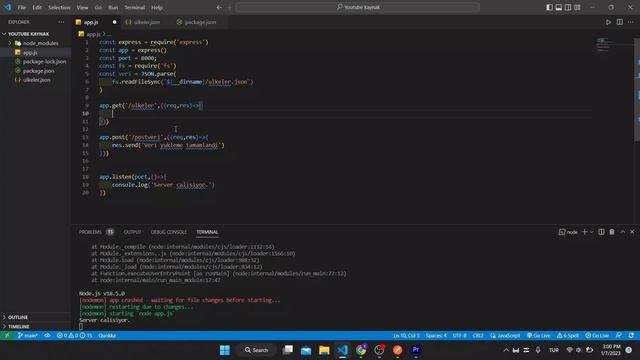Toggle the secondary sidebar layout icon
Viewport: 640px width, 360px height.
tap(568, 7)
